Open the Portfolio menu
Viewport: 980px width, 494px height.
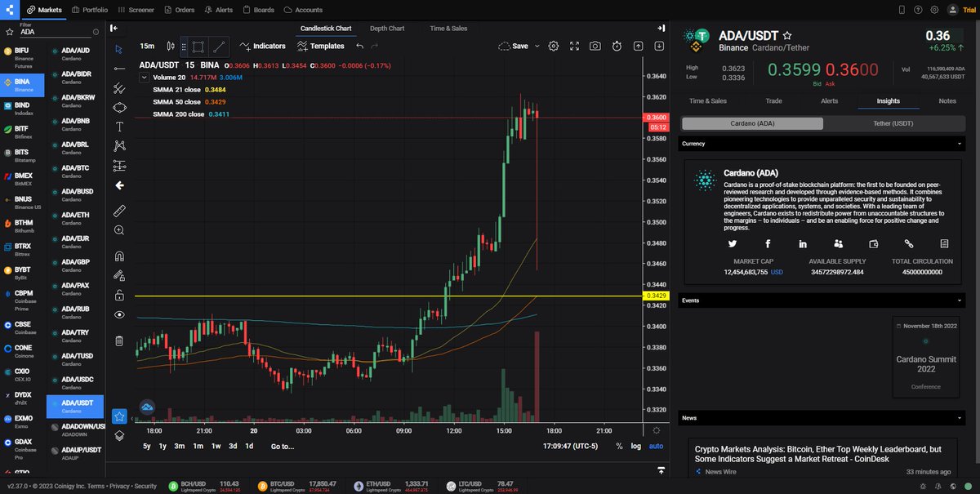(88, 10)
